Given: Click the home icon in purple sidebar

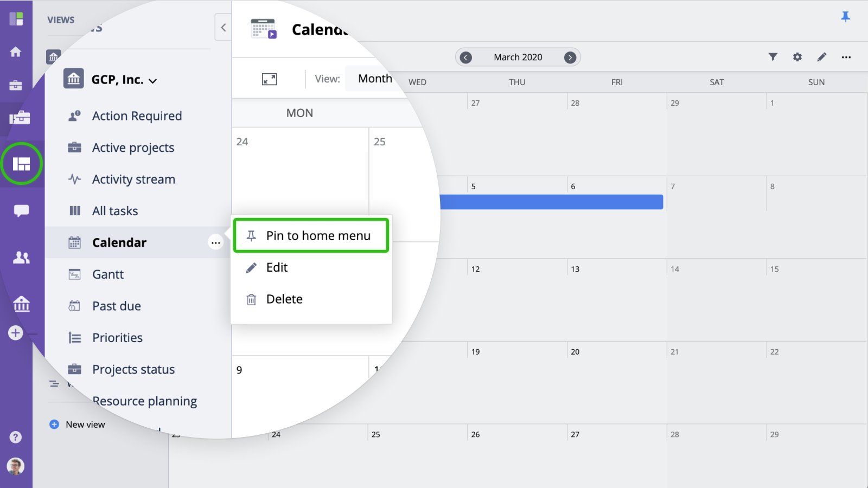Looking at the screenshot, I should click(16, 52).
